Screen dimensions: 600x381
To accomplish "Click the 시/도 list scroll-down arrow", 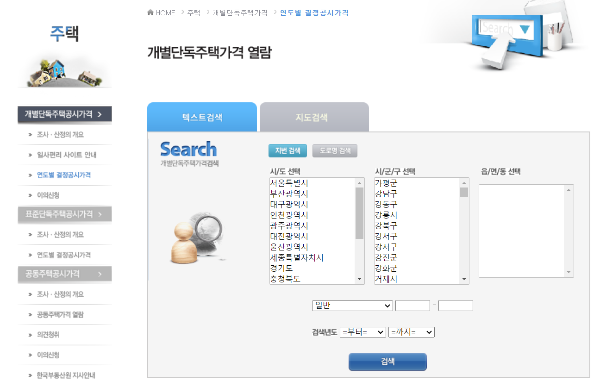I will (359, 279).
